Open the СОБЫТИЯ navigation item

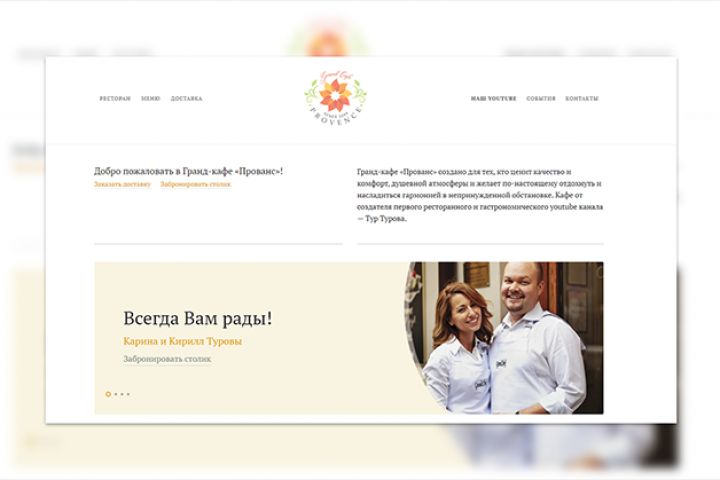click(x=541, y=99)
